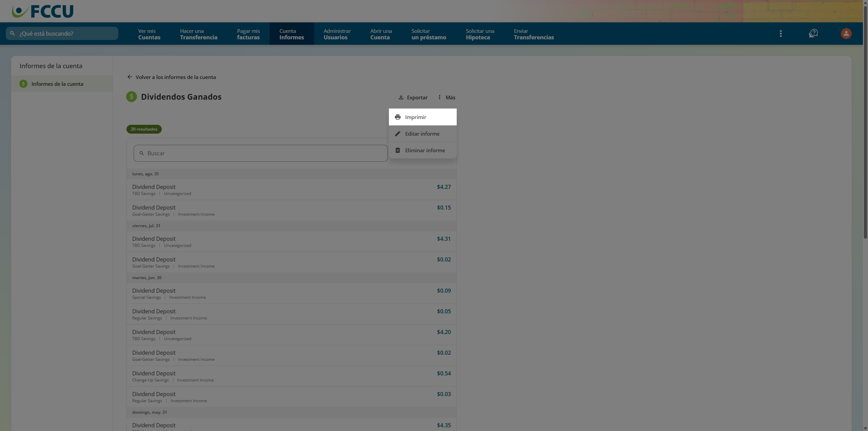The image size is (868, 431).
Task: Choose Editar informe menu entry
Action: (422, 134)
